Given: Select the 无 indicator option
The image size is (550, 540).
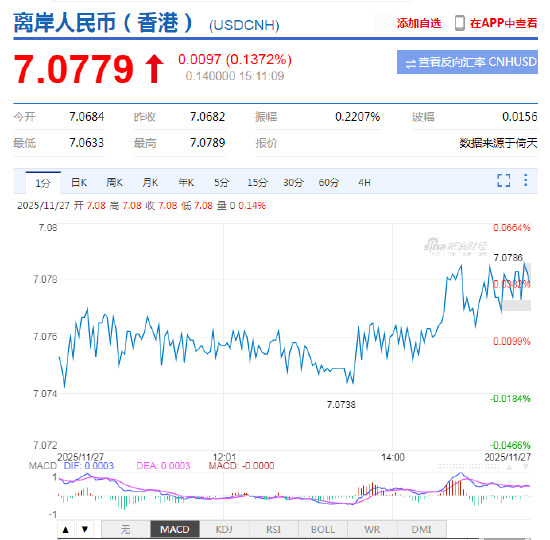Looking at the screenshot, I should pos(126,529).
